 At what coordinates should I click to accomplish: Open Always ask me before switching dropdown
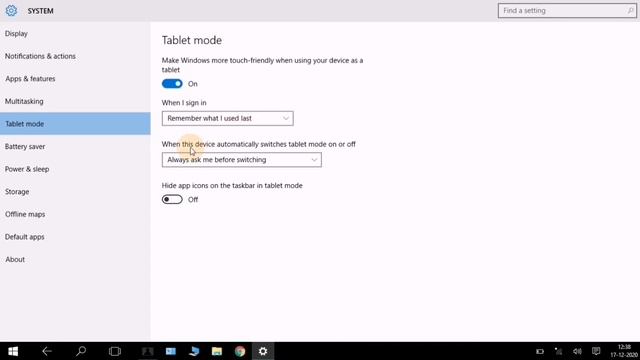click(242, 160)
